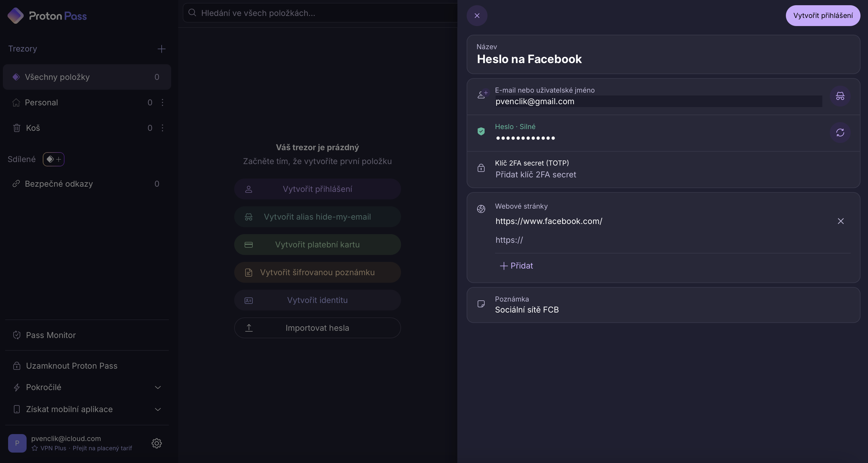Click the Přidat klíč 2FA secret field
Screen dimensions: 868x463
pos(535,175)
